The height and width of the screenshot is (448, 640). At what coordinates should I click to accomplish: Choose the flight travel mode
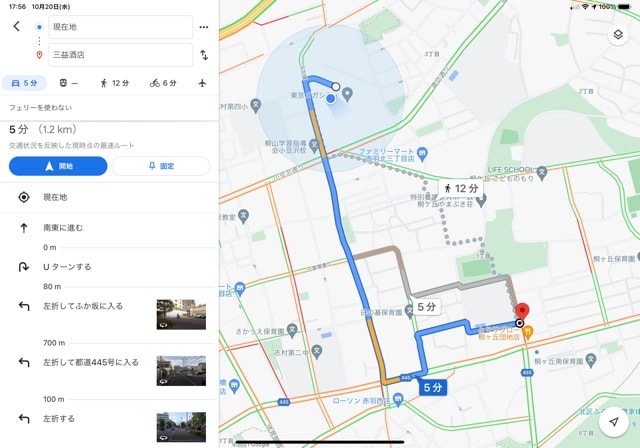click(x=202, y=83)
